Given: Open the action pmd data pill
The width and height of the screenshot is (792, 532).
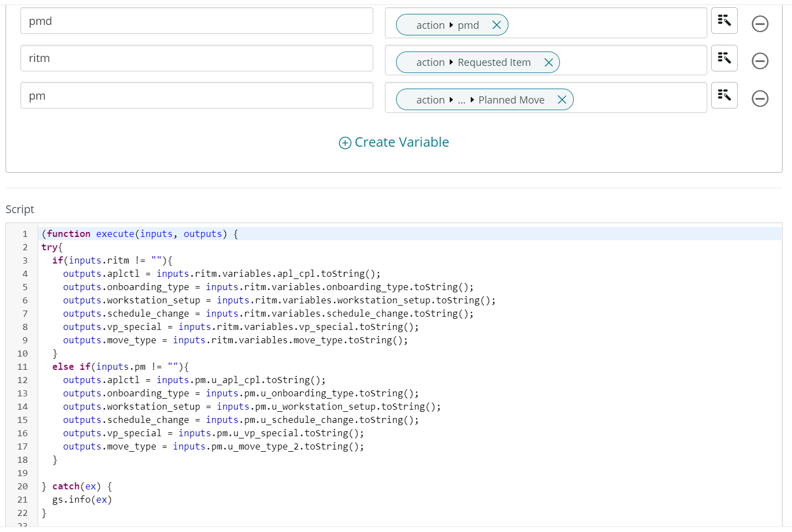Looking at the screenshot, I should [447, 25].
